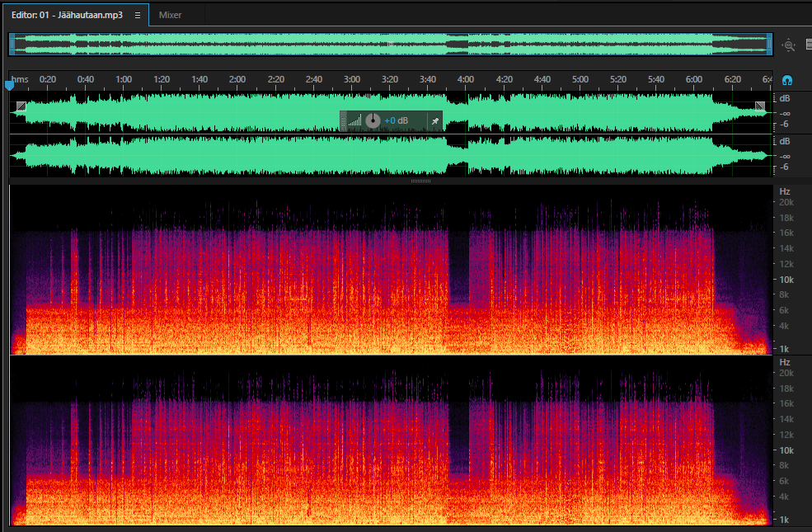Click the 'hms' time format label on the ruler
The height and width of the screenshot is (532, 812).
coord(20,79)
